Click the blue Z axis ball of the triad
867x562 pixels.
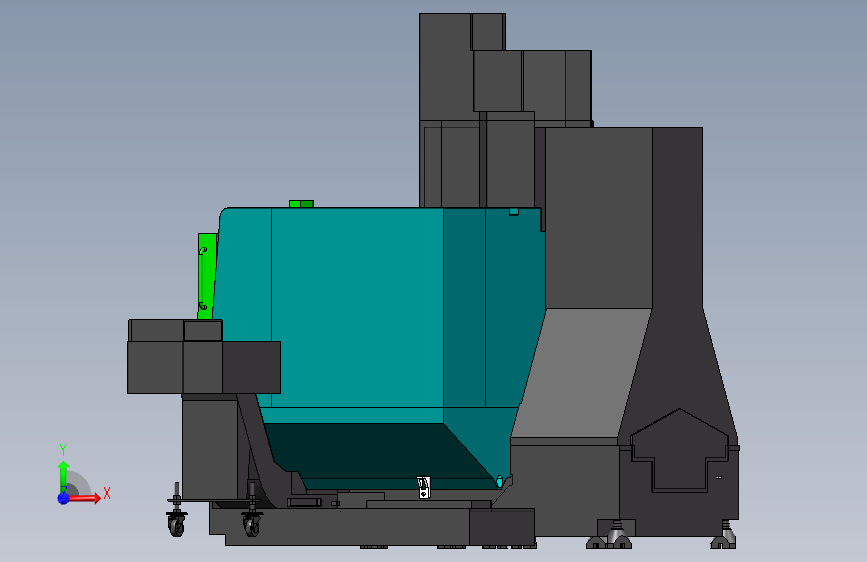tap(63, 498)
